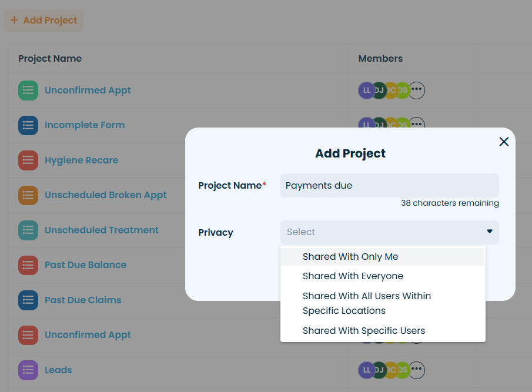532x392 pixels.
Task: Open the Leads project link
Action: pyautogui.click(x=58, y=370)
